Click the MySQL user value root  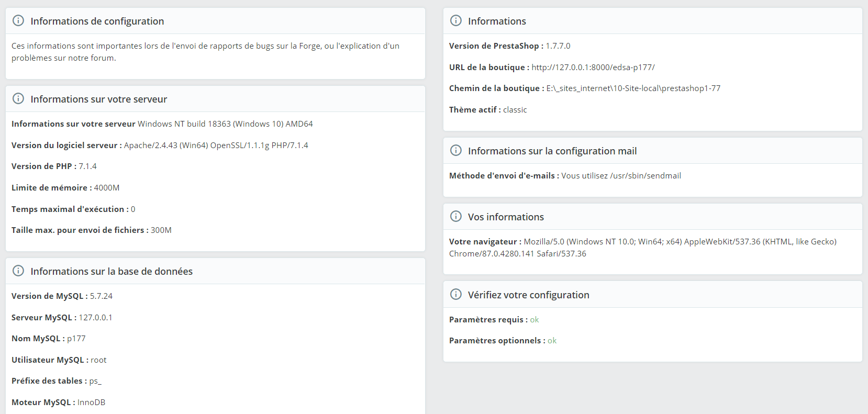[x=98, y=360]
